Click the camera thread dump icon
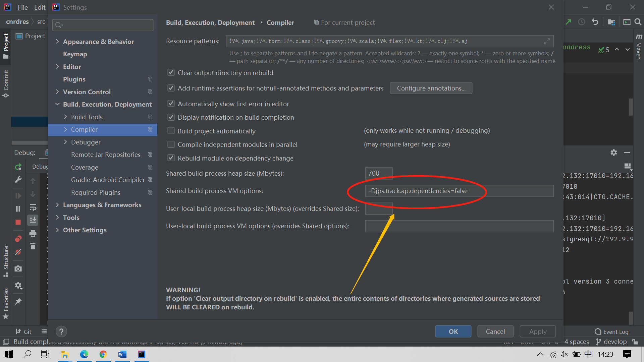Image resolution: width=644 pixels, height=362 pixels. click(x=18, y=268)
